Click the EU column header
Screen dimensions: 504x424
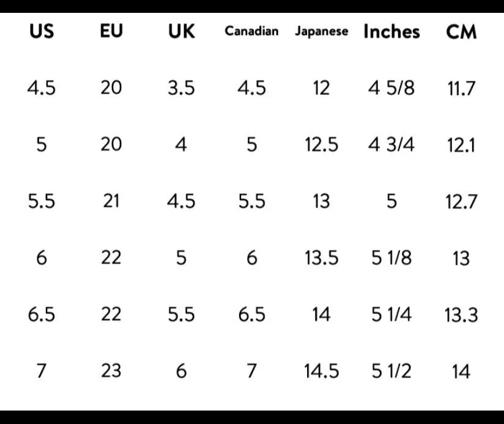point(111,31)
